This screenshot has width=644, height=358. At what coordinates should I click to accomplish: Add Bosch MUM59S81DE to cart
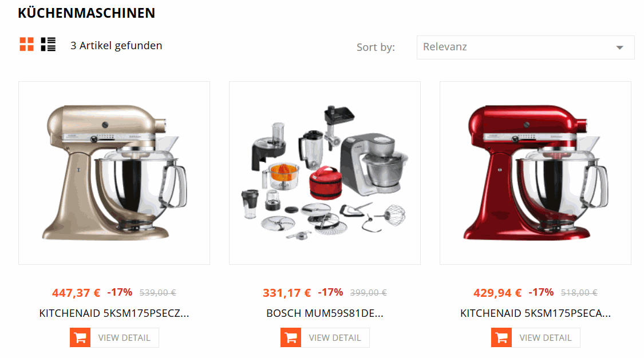[291, 337]
